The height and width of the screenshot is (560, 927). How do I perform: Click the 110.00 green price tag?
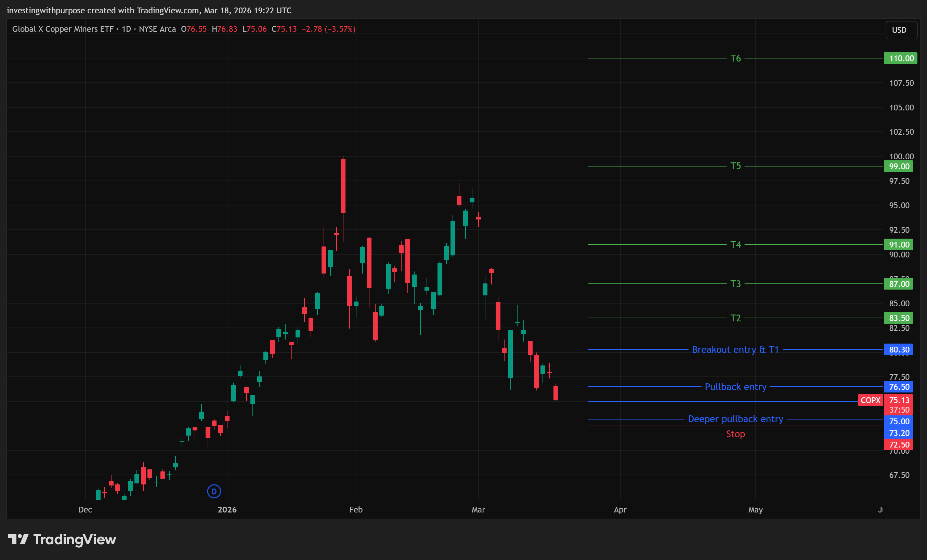click(901, 58)
